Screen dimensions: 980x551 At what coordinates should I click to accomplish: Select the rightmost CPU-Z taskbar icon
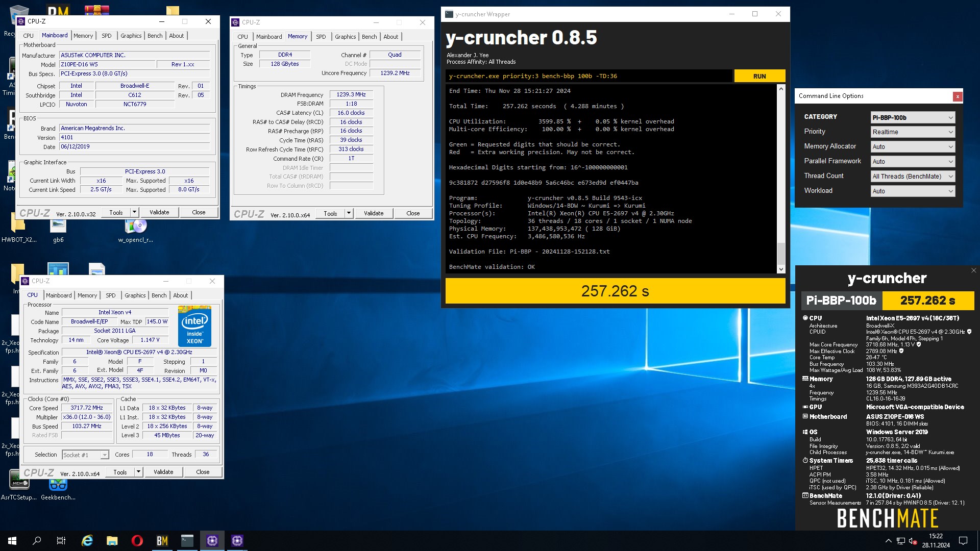(237, 541)
